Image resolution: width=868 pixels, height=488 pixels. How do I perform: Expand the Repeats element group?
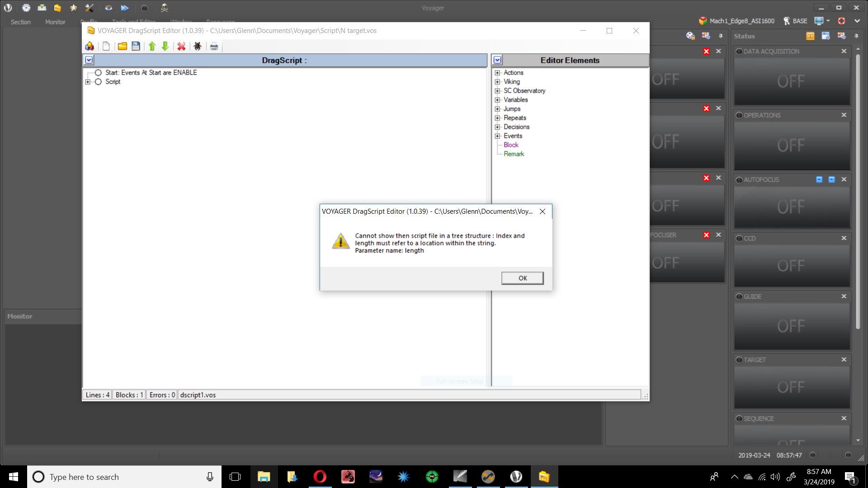click(497, 118)
